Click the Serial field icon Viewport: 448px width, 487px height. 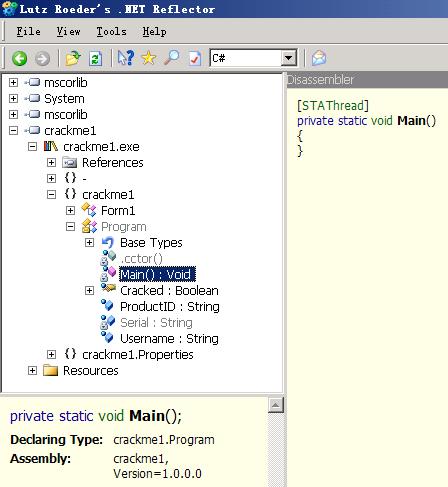click(108, 322)
